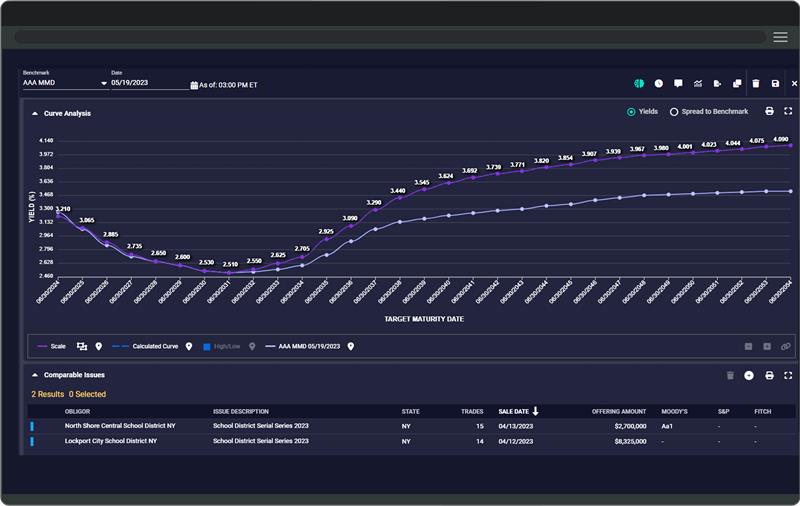Collapse the Comparable Issues section
800x506 pixels.
(x=35, y=375)
